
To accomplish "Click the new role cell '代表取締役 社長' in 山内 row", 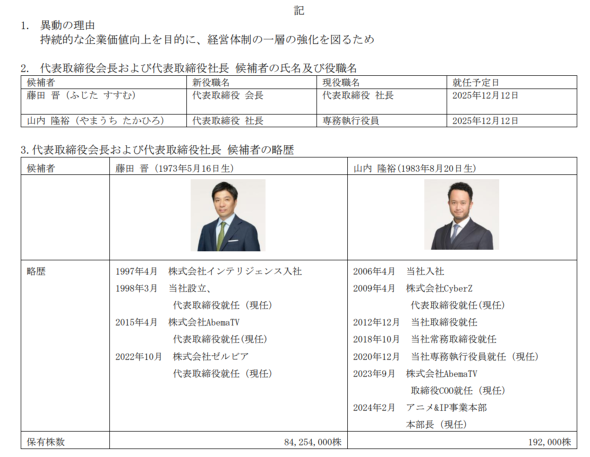I will [228, 121].
